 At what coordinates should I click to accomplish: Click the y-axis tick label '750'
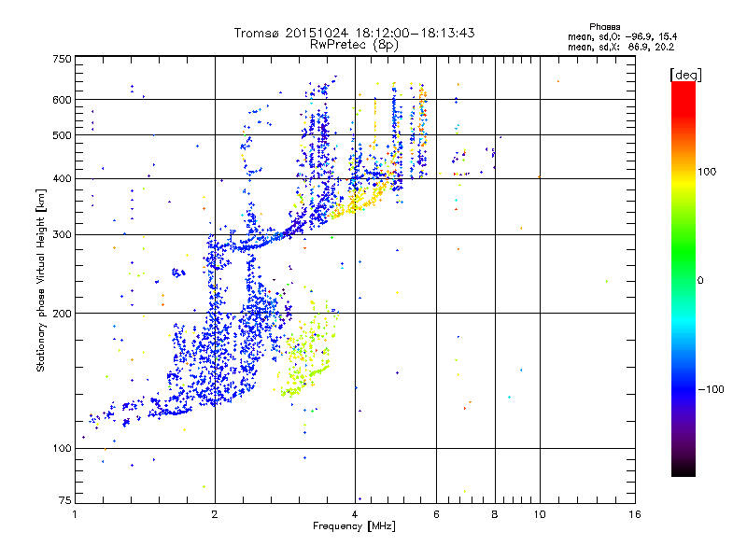coord(62,59)
